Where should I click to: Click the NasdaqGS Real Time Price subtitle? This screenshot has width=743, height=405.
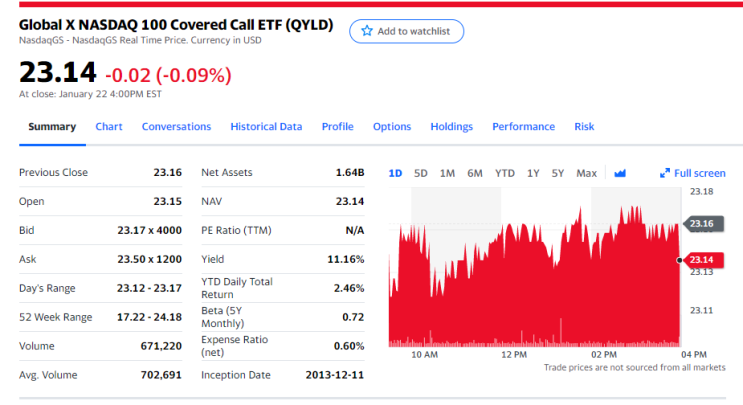[x=140, y=40]
